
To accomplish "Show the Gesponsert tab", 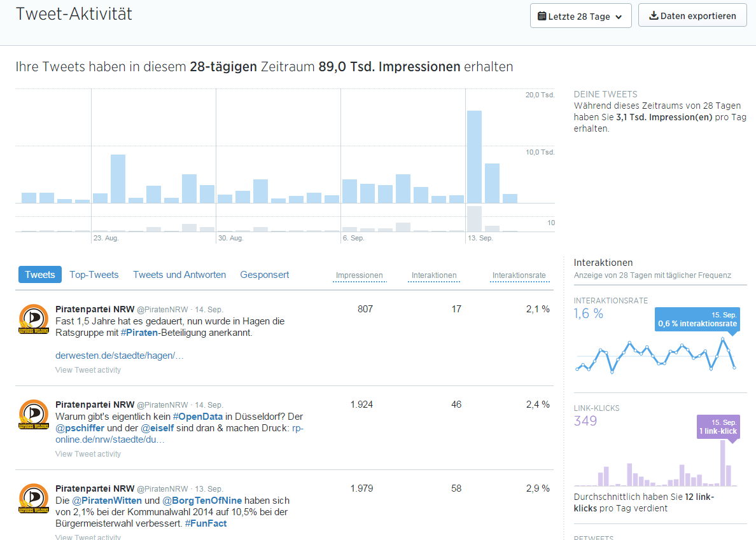I will [265, 275].
